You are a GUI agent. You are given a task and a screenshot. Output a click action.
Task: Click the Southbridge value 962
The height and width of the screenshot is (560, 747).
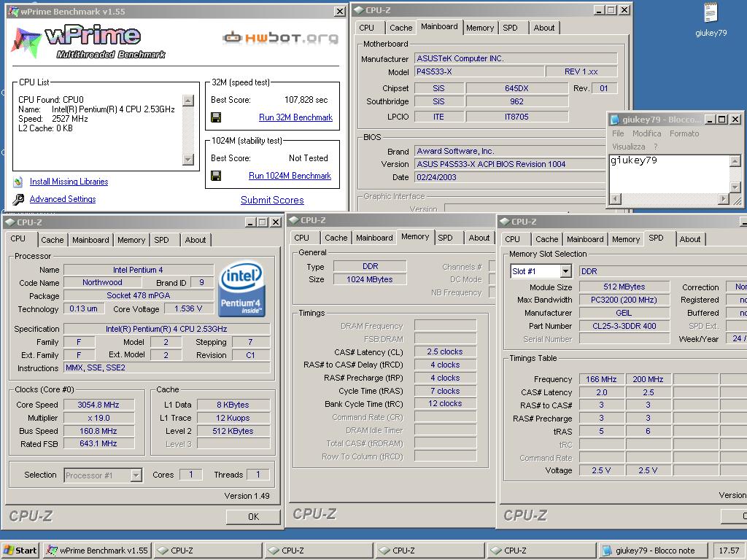coord(517,101)
